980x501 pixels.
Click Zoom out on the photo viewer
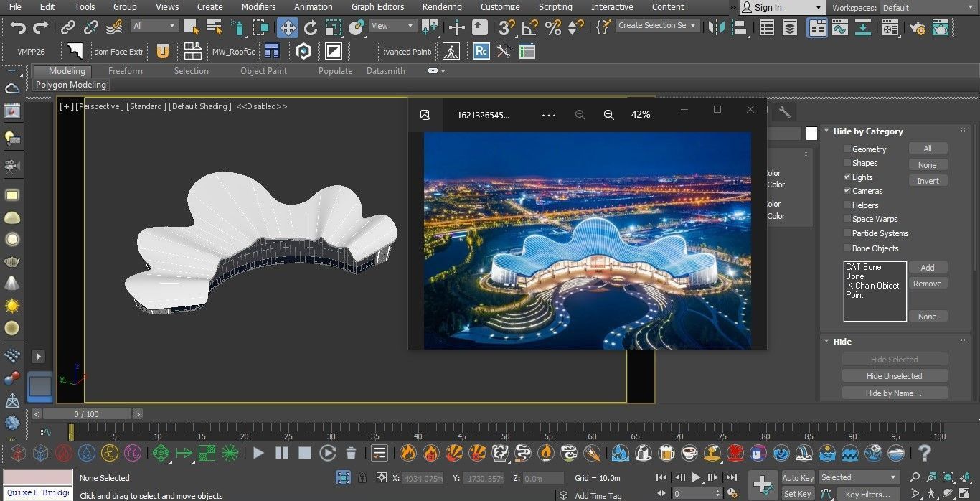click(580, 115)
